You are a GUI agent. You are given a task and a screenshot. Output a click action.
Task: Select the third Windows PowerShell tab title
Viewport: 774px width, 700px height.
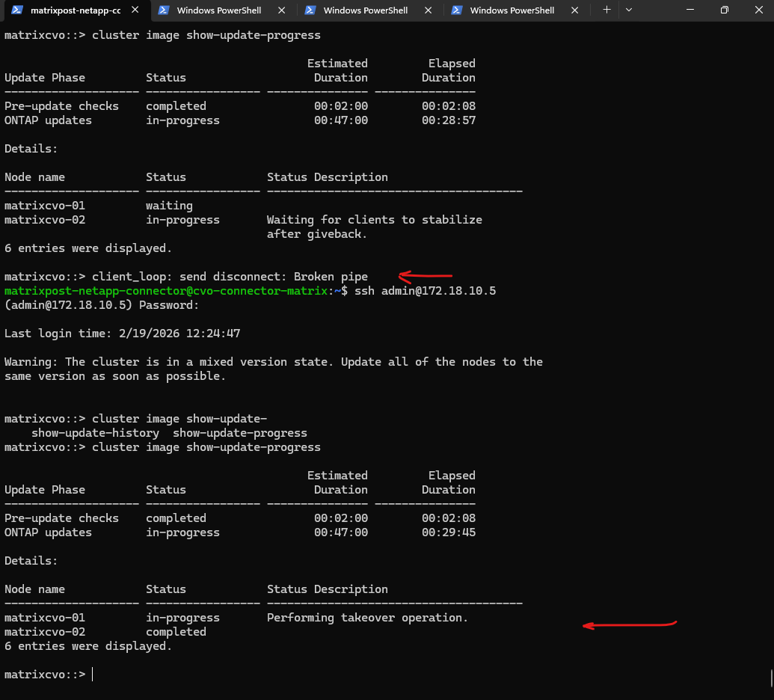(x=366, y=10)
